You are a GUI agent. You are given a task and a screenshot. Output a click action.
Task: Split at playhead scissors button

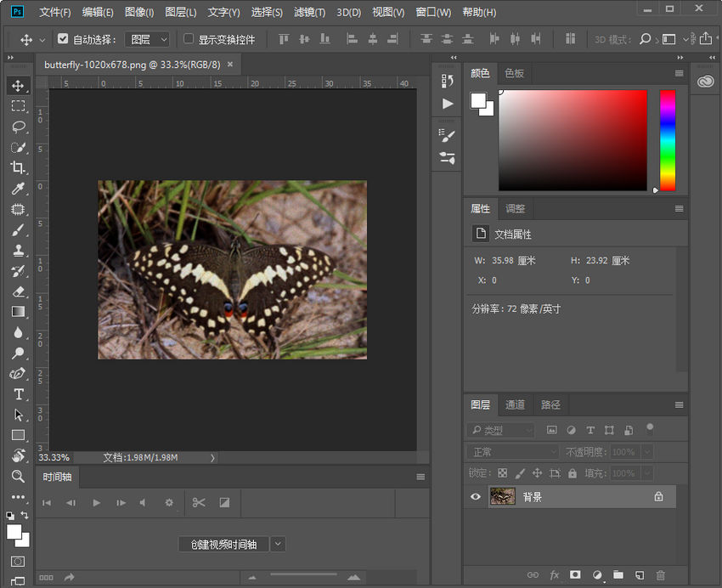(199, 502)
